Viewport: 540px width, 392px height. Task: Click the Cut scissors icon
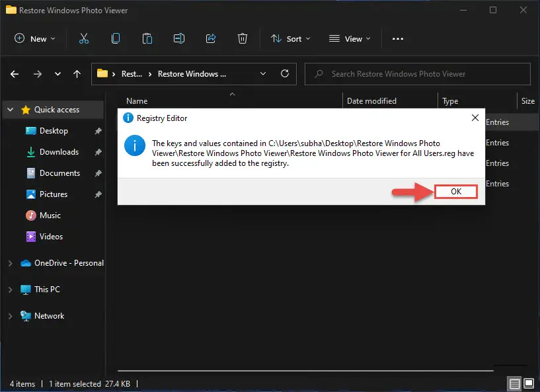tap(84, 38)
